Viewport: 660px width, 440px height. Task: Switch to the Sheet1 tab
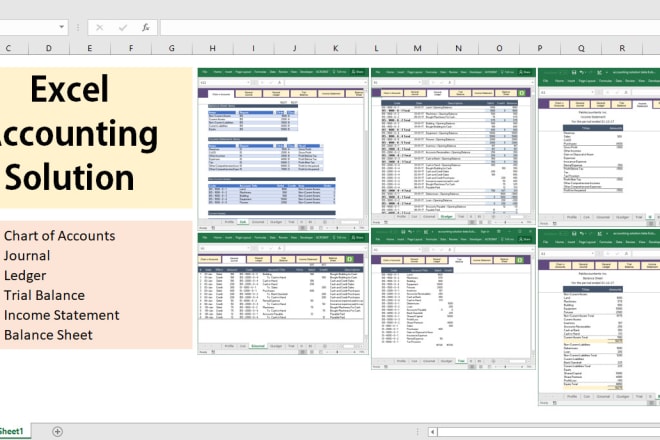12,431
